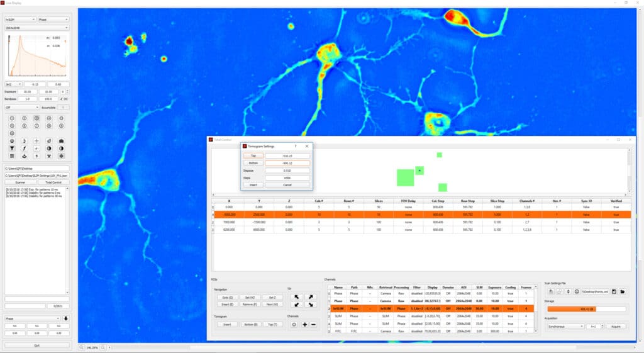Viewport: 644px width, 353px height.
Task: Click the black down arrow beside Phase dropdown
Action: pos(66,318)
